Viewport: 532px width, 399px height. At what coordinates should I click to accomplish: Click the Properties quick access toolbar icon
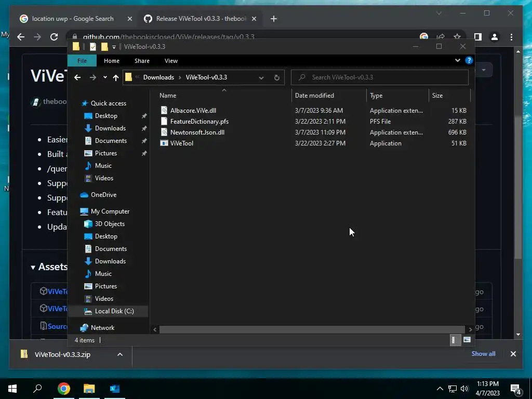click(93, 46)
